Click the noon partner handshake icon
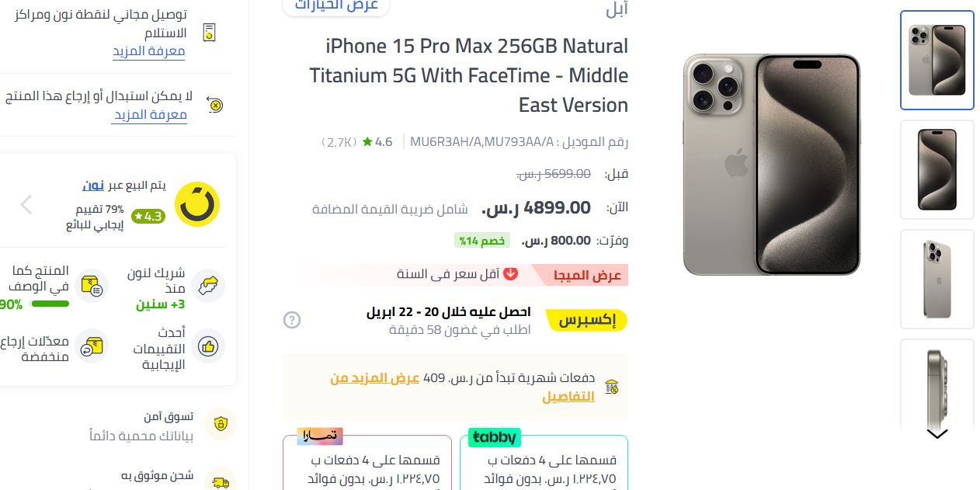Screen dimensions: 980x490 (208, 287)
